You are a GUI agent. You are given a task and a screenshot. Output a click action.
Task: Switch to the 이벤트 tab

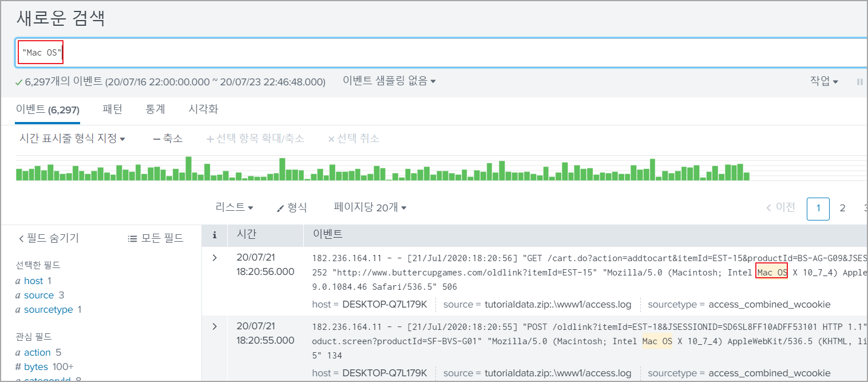click(47, 109)
